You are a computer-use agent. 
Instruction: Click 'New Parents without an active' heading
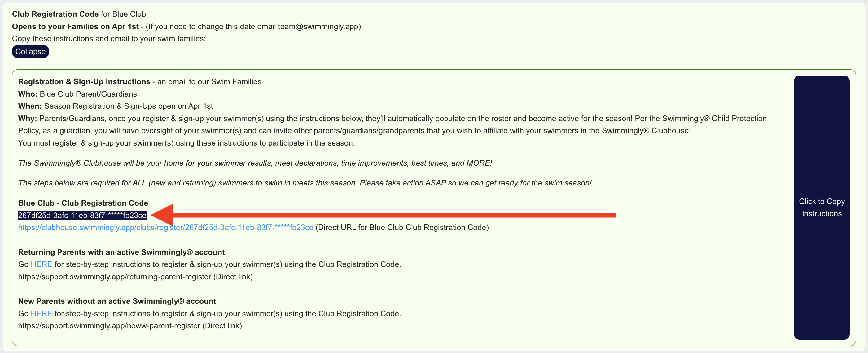tap(117, 301)
